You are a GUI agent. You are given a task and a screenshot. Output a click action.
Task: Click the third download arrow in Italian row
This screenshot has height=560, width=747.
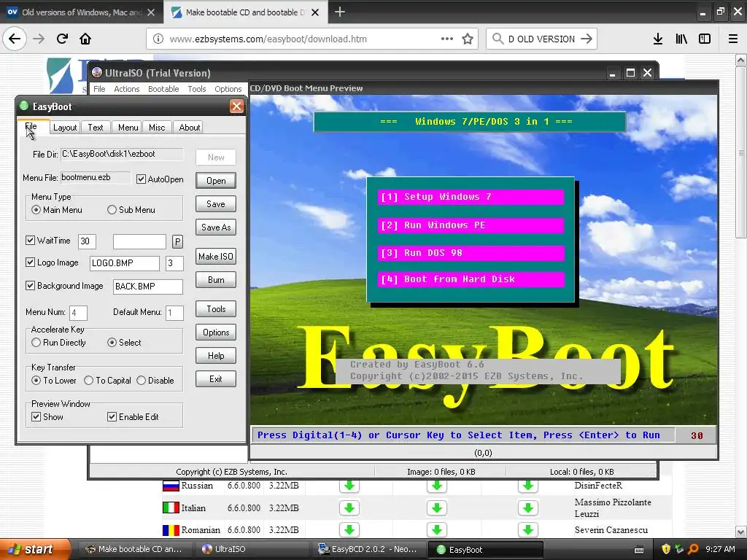pyautogui.click(x=528, y=508)
